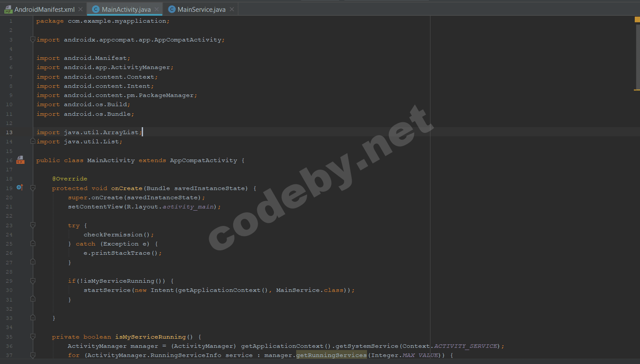Screen dimensions: 640x364
Task: Click import android.content.pm.PackageManager text
Action: click(x=117, y=95)
